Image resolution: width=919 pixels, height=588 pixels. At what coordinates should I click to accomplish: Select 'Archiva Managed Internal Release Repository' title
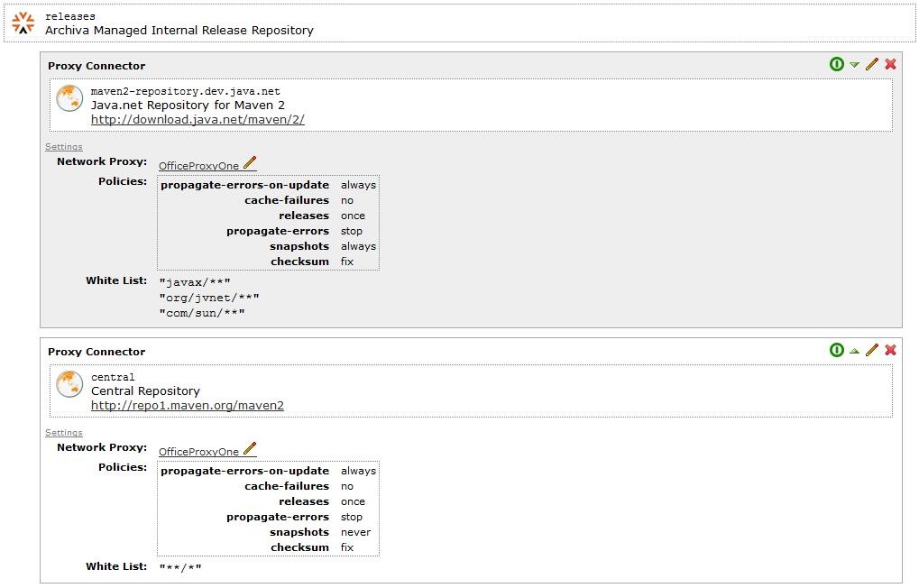pyautogui.click(x=179, y=31)
